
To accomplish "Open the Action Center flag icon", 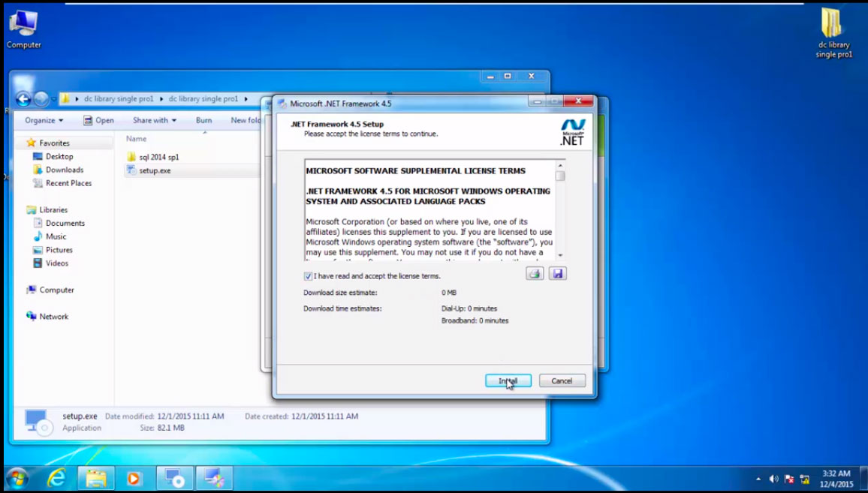I will click(789, 479).
